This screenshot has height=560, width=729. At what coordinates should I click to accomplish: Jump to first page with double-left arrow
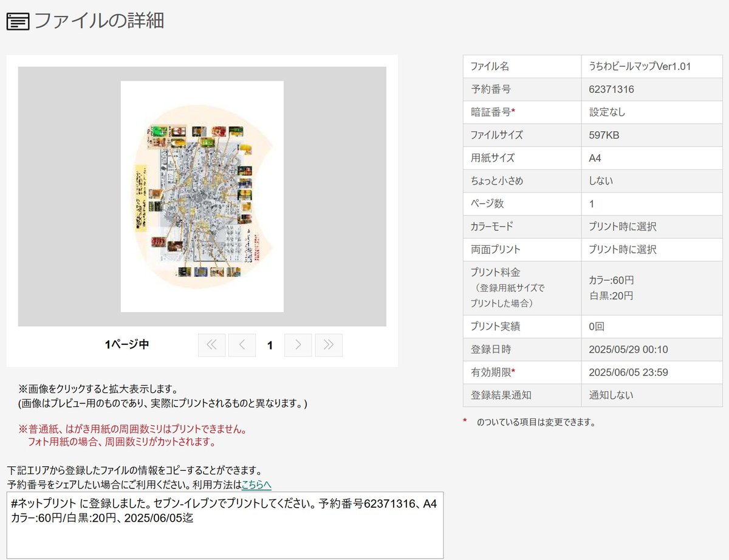point(211,344)
